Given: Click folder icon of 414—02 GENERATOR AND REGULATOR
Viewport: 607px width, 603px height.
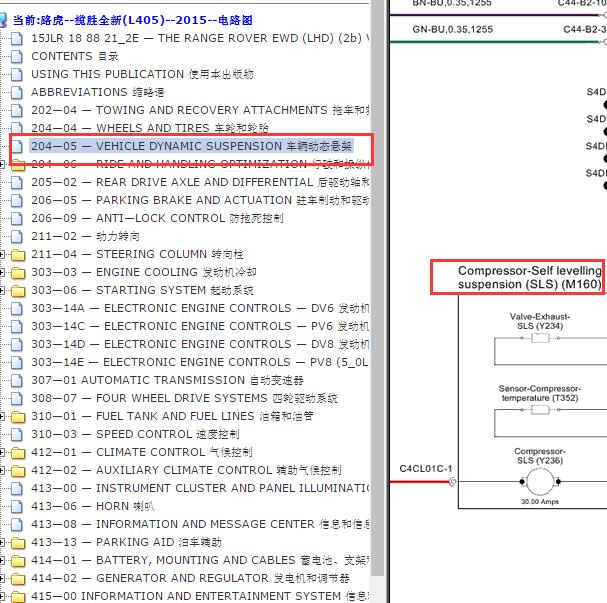Looking at the screenshot, I should pos(18,579).
